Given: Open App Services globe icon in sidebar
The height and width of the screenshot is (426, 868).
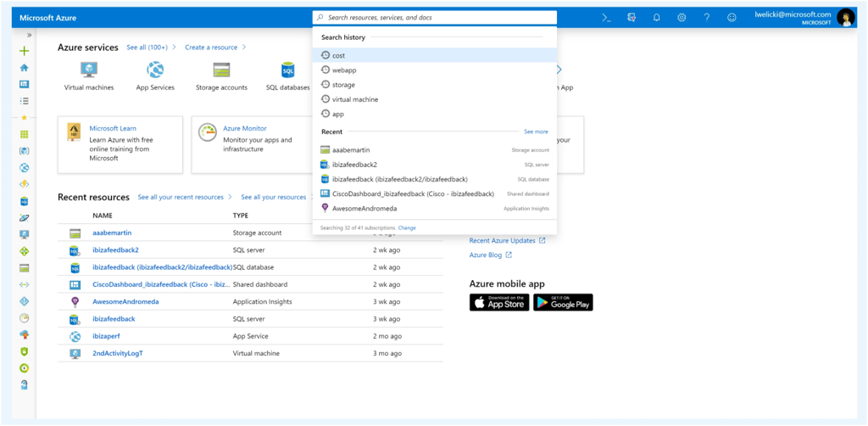Looking at the screenshot, I should pos(24,167).
